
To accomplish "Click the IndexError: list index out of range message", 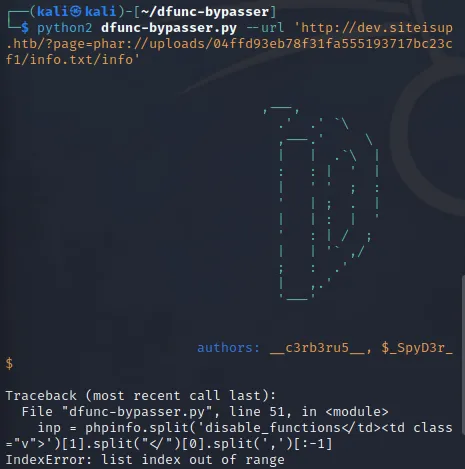I will click(x=145, y=460).
